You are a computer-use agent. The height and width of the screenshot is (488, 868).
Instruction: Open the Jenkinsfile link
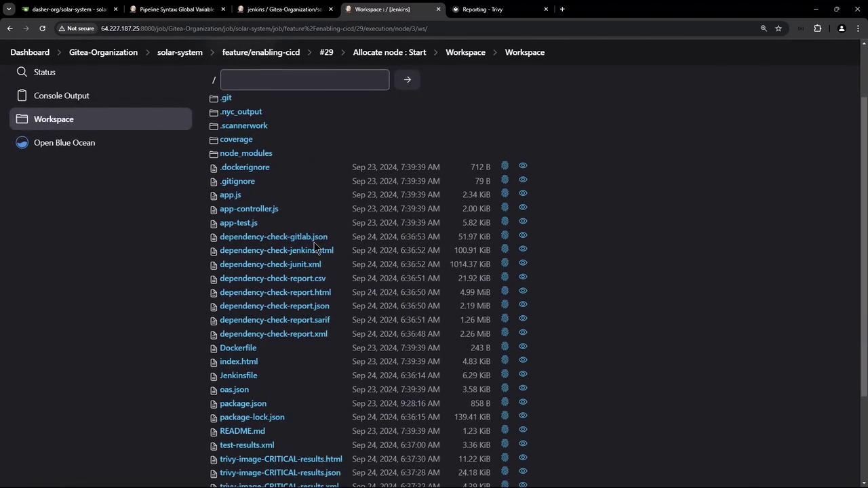(238, 375)
